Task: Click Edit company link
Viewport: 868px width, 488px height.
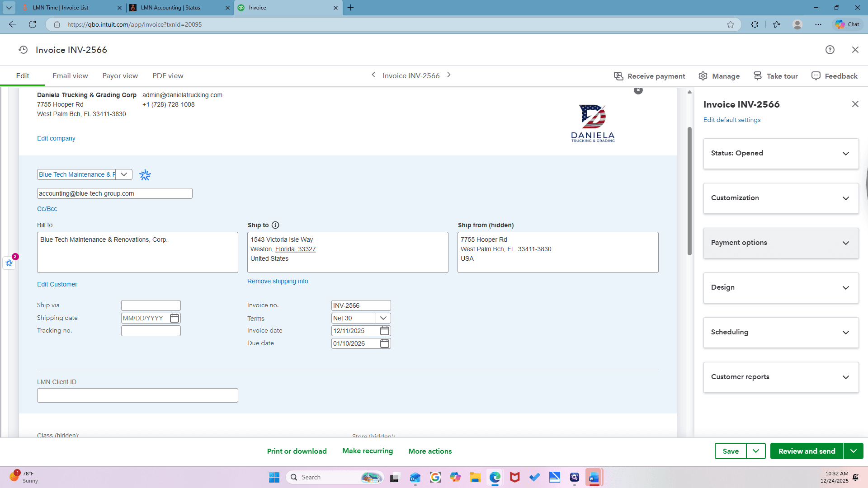Action: click(56, 138)
